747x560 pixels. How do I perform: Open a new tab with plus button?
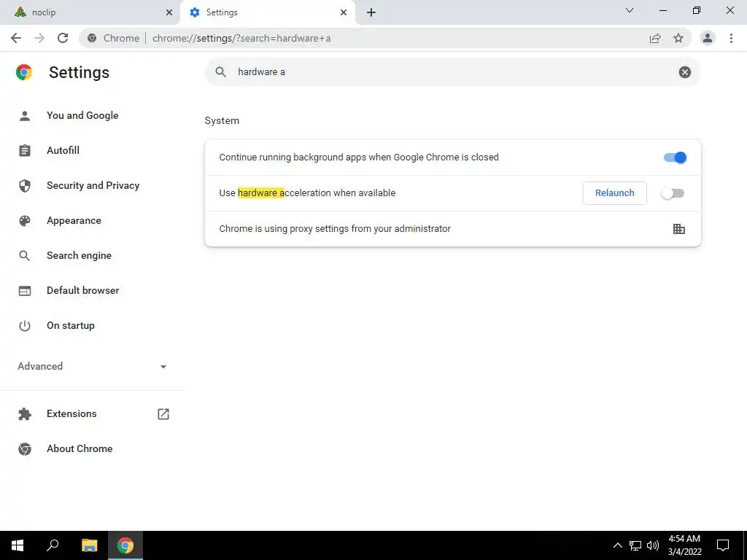coord(371,12)
